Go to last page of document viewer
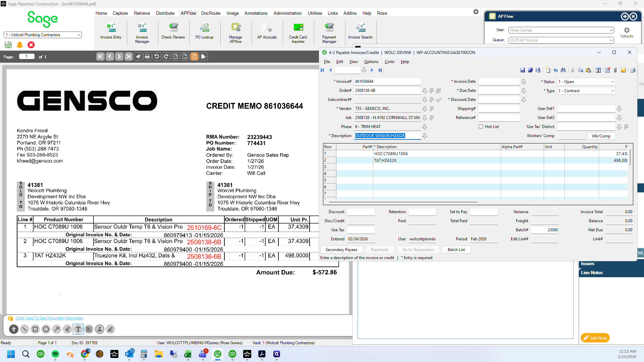Screen dimensions: 644x362 [128, 57]
